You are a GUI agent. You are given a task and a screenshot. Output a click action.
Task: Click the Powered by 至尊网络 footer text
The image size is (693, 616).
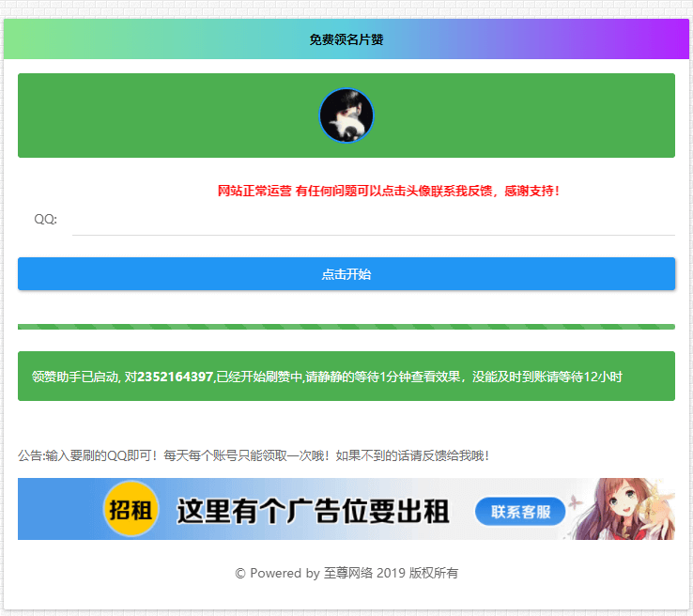coord(346,573)
